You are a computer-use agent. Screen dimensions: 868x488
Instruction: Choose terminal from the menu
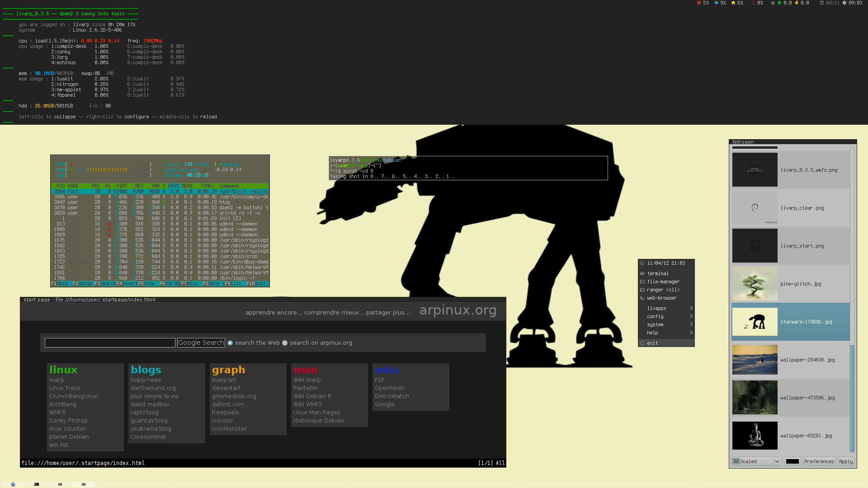point(666,273)
